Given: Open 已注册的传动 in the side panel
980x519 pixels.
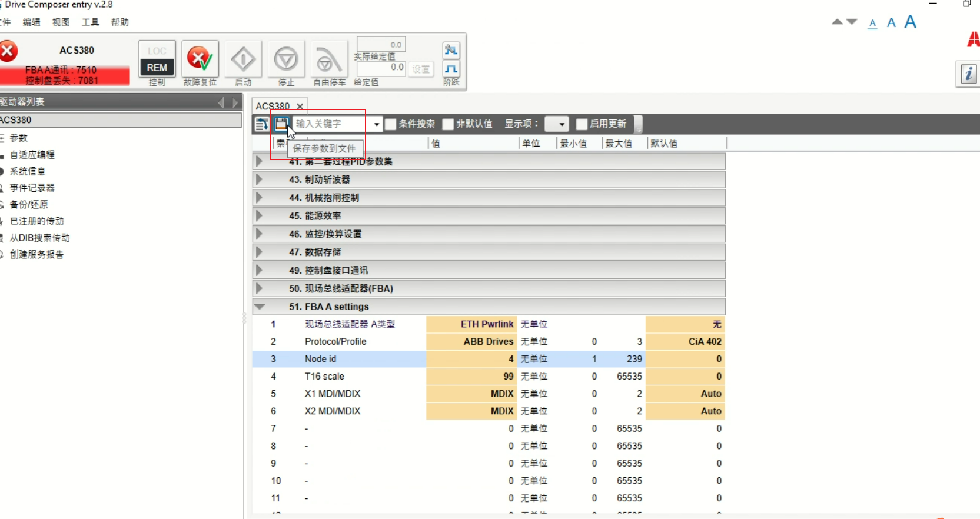Looking at the screenshot, I should pos(37,221).
